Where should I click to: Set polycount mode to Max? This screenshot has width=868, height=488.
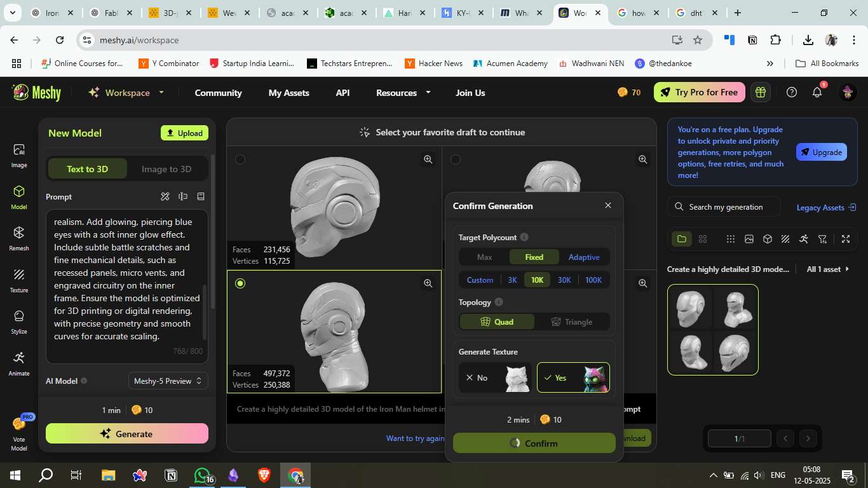point(484,257)
